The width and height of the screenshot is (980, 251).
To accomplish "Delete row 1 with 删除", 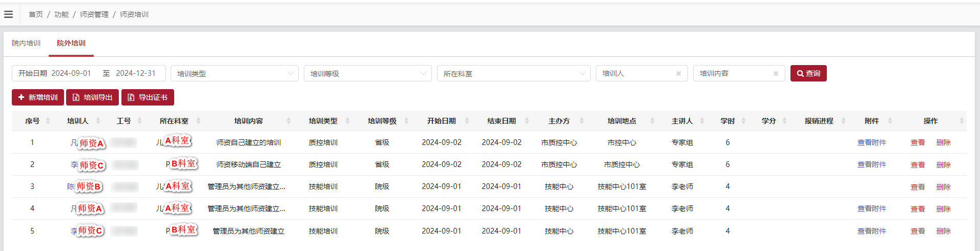I will (943, 142).
